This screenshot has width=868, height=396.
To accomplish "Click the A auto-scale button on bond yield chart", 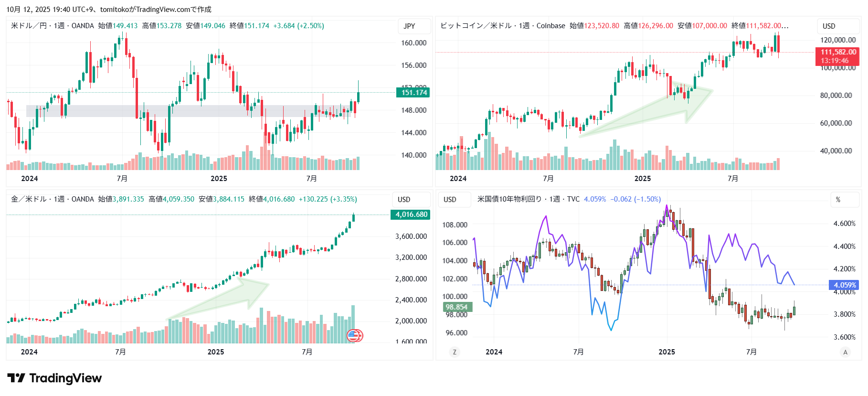I will pyautogui.click(x=845, y=352).
